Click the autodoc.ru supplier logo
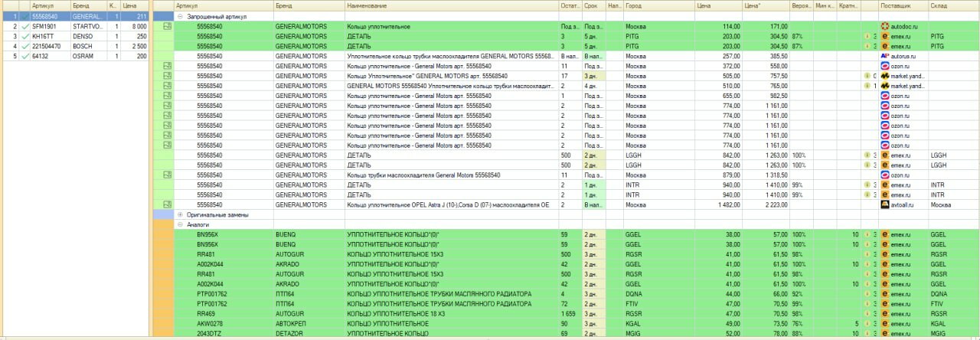Screen dimensions: 980x340 884,26
